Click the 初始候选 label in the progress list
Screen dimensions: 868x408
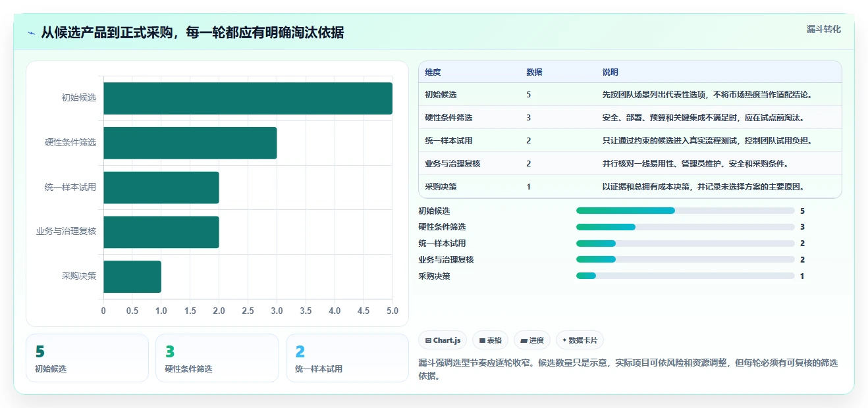(434, 211)
